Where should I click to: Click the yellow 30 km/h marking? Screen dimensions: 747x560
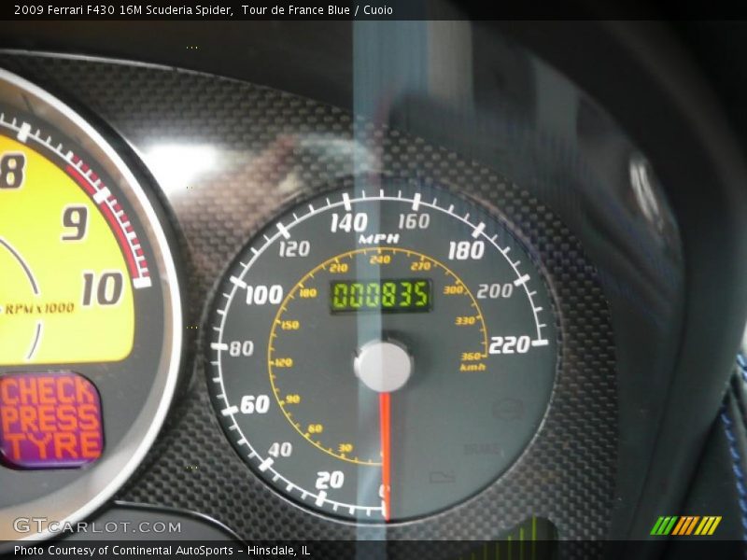[345, 448]
